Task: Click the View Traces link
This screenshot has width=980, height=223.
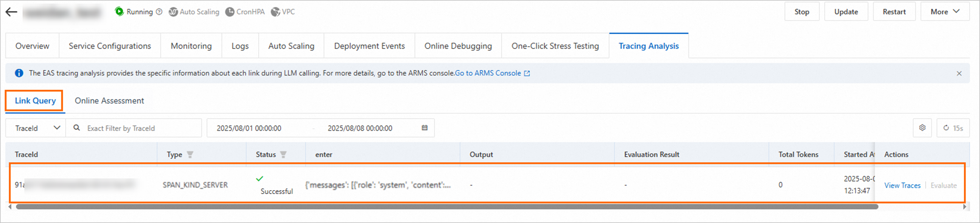Action: tap(902, 185)
